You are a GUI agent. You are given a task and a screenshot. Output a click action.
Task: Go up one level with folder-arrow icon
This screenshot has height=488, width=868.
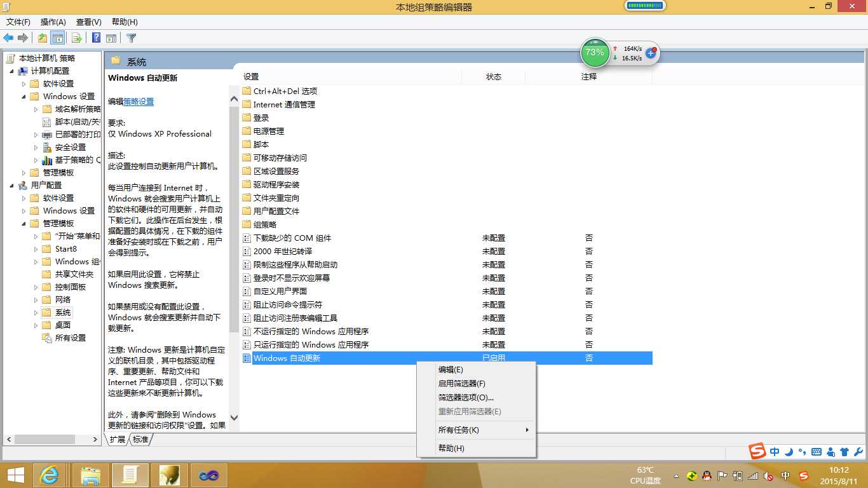coord(43,38)
